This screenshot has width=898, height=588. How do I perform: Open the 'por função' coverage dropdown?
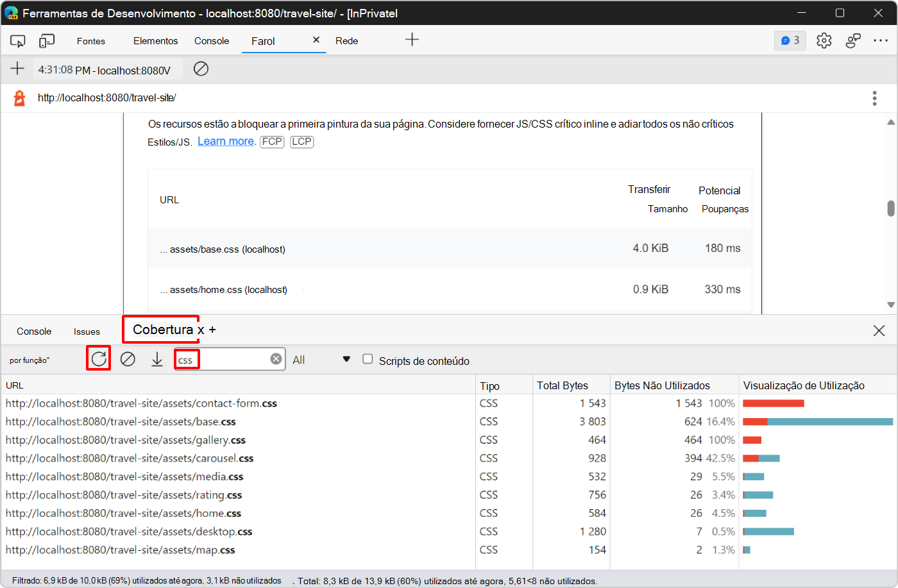point(30,360)
